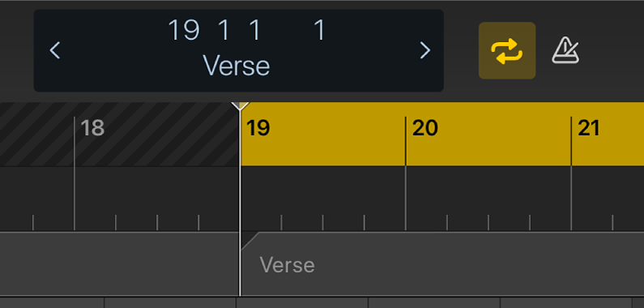The height and width of the screenshot is (308, 644).
Task: Click bar 18 in the ruler
Action: [x=92, y=128]
